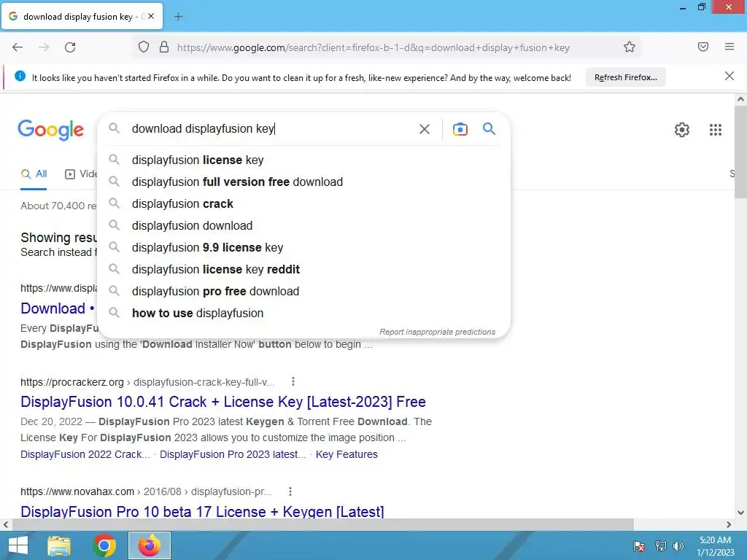
Task: Open tracking protection shield icon
Action: click(x=144, y=47)
